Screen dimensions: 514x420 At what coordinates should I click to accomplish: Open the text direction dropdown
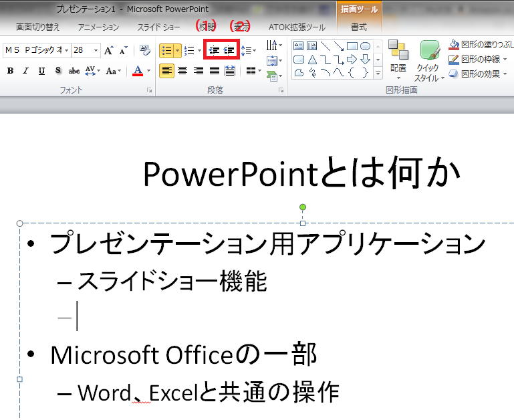(274, 45)
